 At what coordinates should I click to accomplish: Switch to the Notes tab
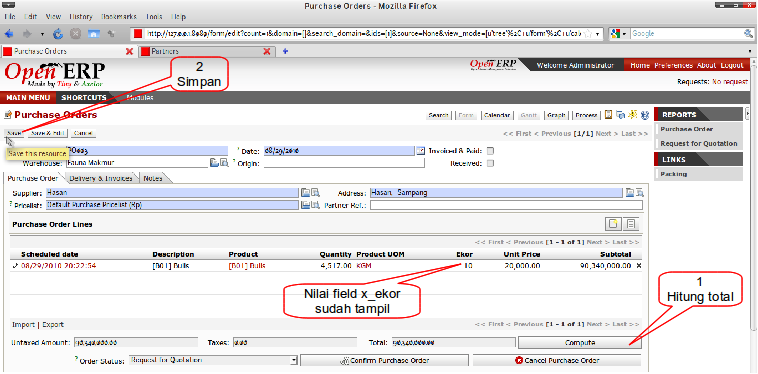pos(153,178)
